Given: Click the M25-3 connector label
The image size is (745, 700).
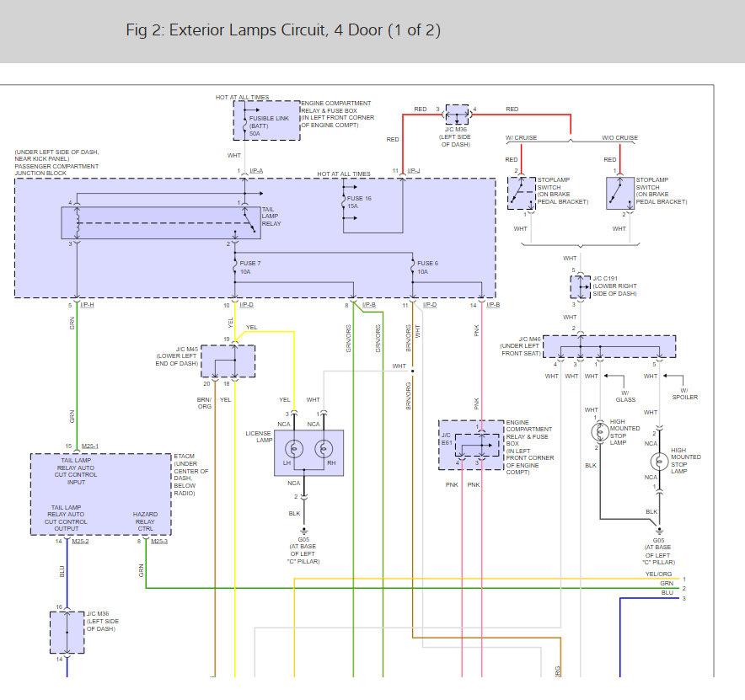Looking at the screenshot, I should [159, 541].
